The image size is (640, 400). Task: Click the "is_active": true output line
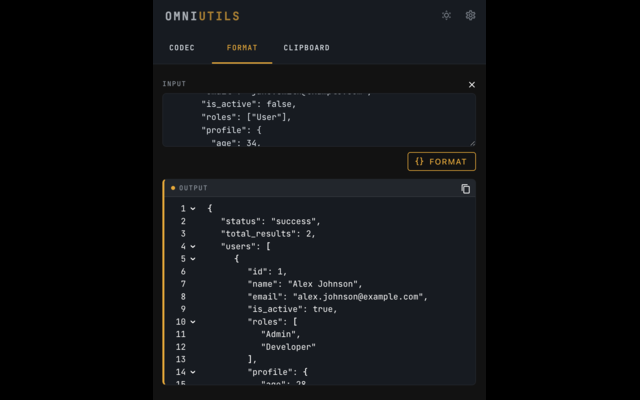pyautogui.click(x=292, y=309)
